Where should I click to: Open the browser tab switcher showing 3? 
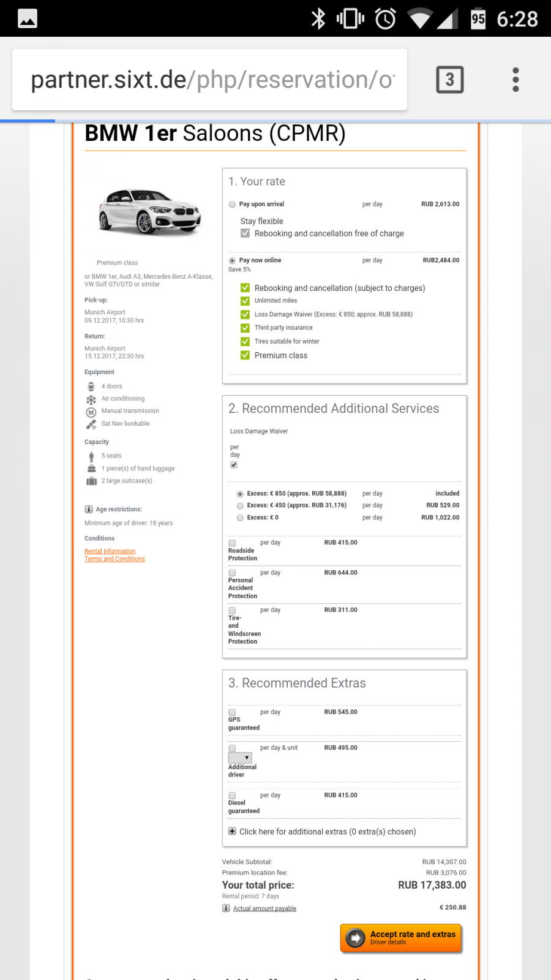450,80
